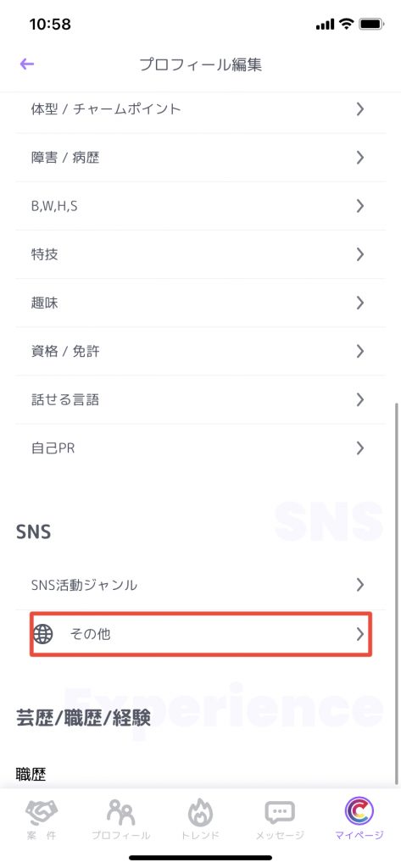Click the Wi-Fi status icon
The height and width of the screenshot is (868, 401).
click(347, 24)
